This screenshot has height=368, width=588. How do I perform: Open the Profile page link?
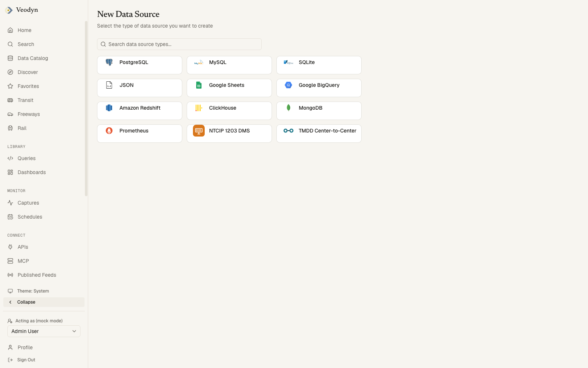[x=44, y=347]
